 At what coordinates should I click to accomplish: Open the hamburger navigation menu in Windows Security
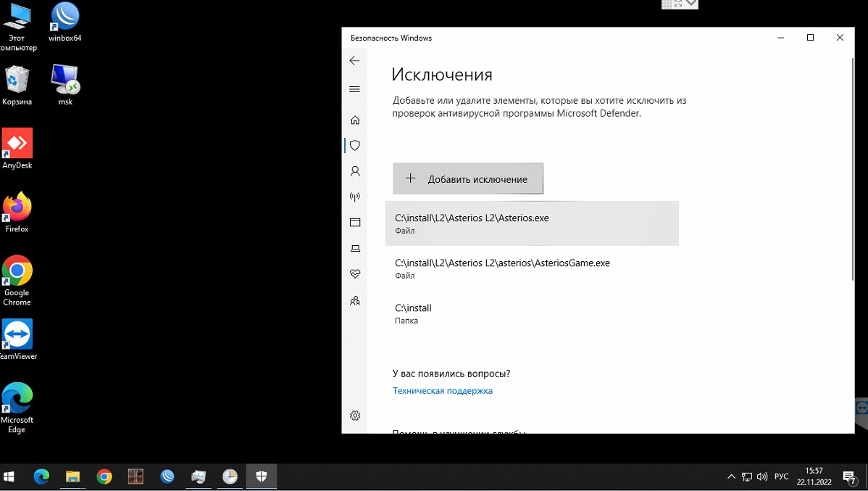coord(355,89)
